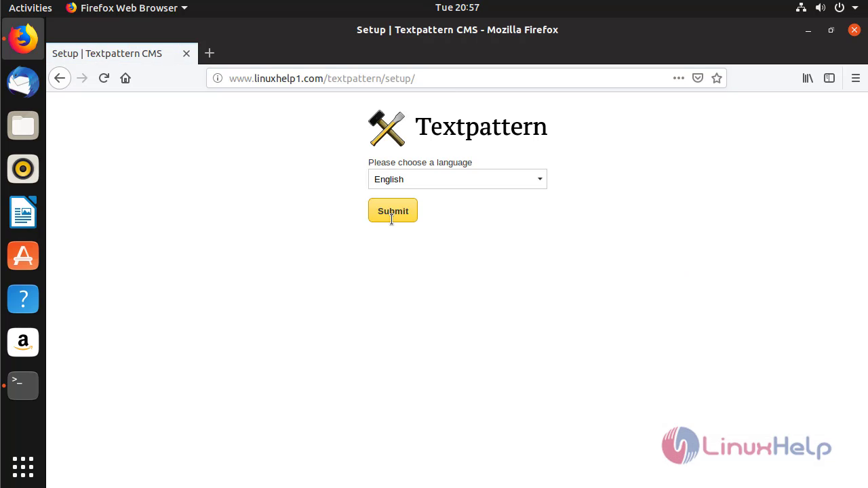Image resolution: width=868 pixels, height=488 pixels.
Task: Go to the Firefox home page
Action: (125, 78)
